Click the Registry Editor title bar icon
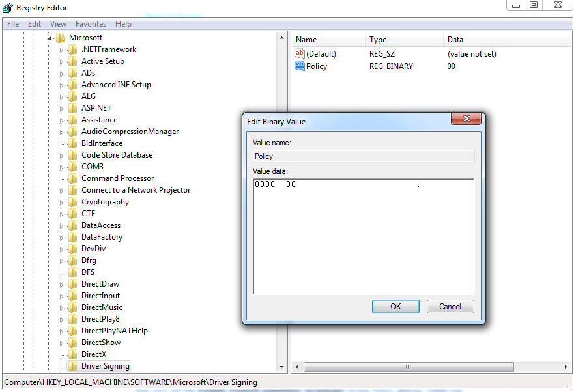The image size is (576, 392). pyautogui.click(x=7, y=8)
